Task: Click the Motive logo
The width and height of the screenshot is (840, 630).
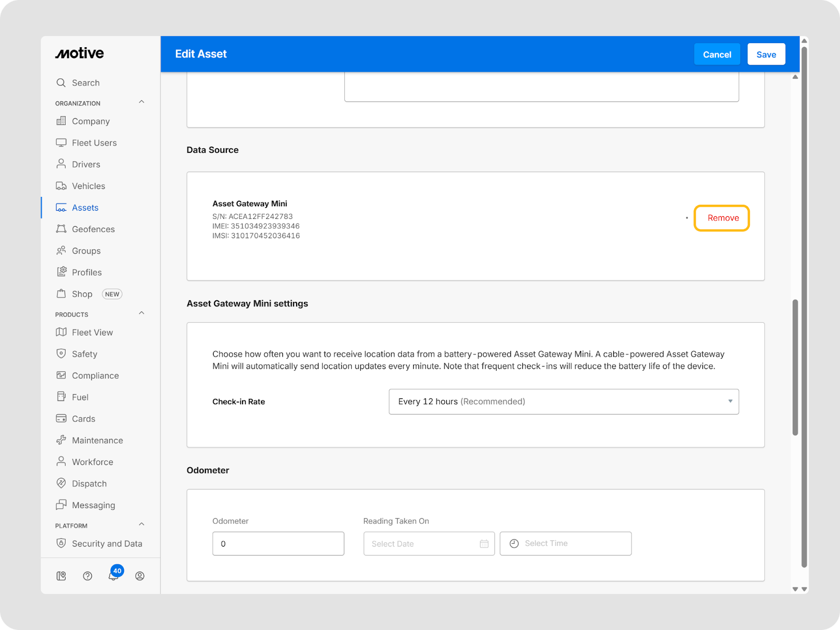Action: (80, 54)
